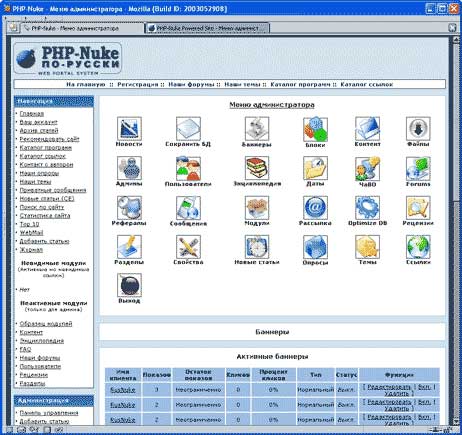Viewport: 462px width, 435px height.
Task: Open the Баннеры admin icon
Action: point(257,129)
